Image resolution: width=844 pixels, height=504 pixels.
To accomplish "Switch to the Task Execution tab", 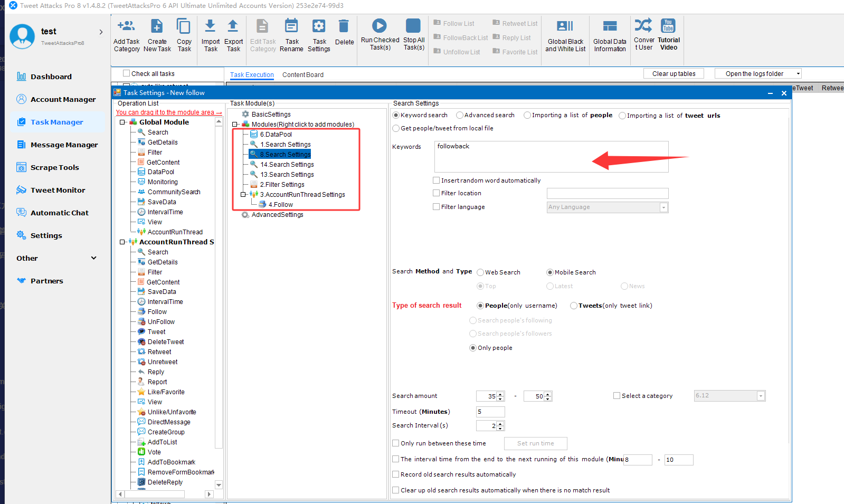I will pyautogui.click(x=252, y=75).
